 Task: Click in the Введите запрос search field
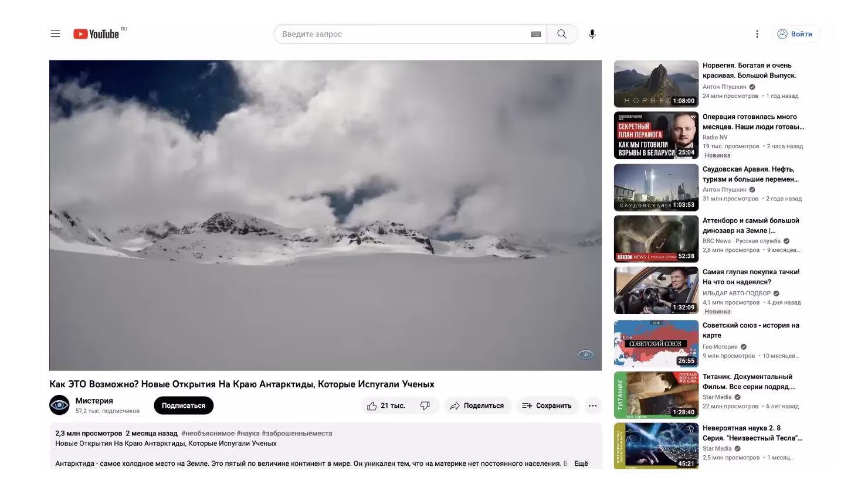pos(399,34)
